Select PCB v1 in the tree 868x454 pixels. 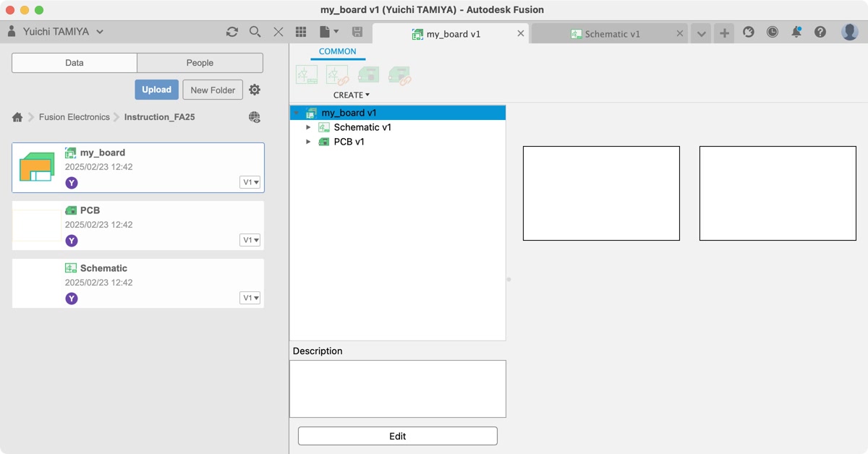[349, 142]
